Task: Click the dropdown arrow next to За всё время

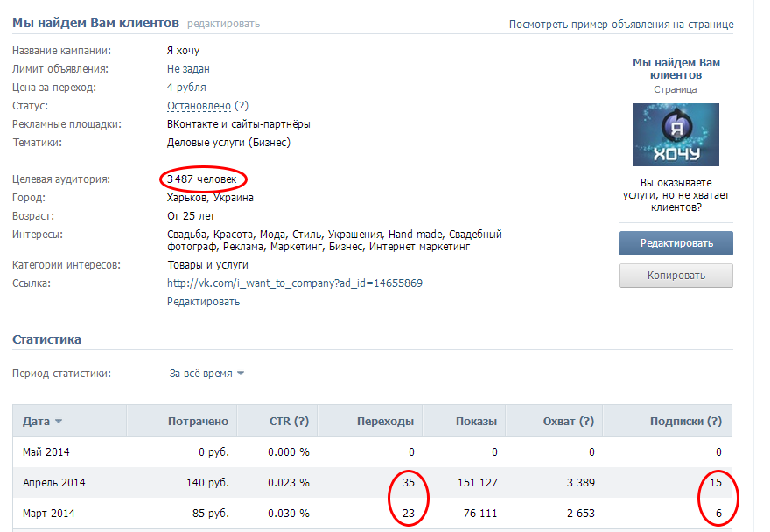Action: click(x=241, y=374)
